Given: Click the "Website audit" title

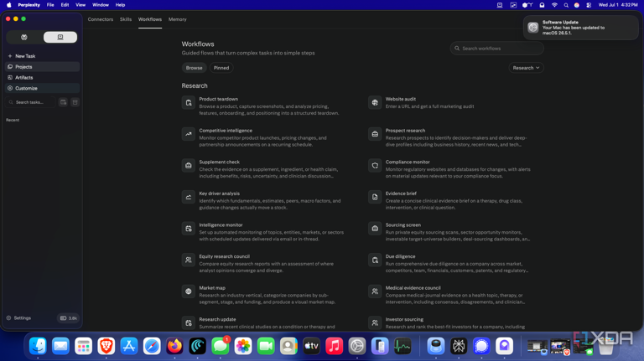Looking at the screenshot, I should (401, 99).
